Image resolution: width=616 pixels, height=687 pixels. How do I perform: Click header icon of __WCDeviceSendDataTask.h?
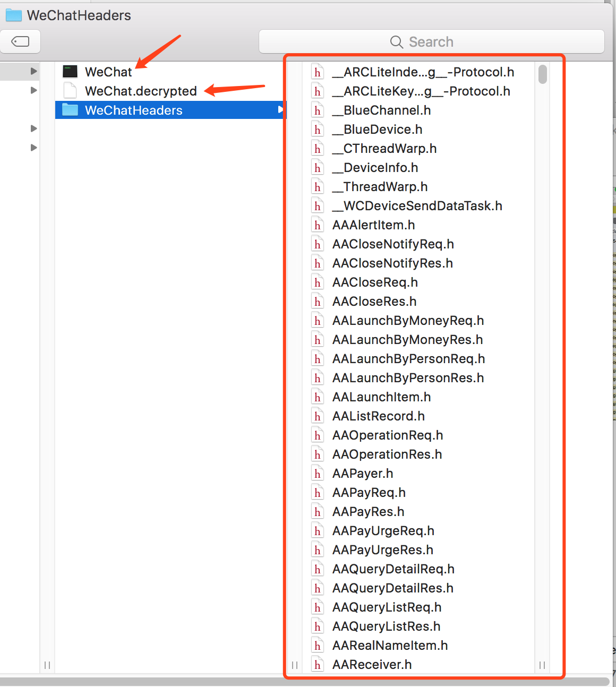[x=318, y=205]
